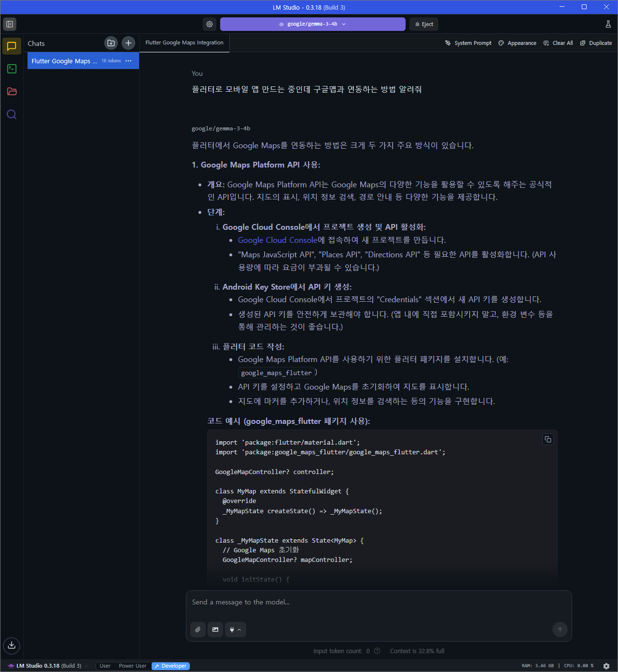Open Appearance options
The image size is (618, 672).
pos(518,43)
